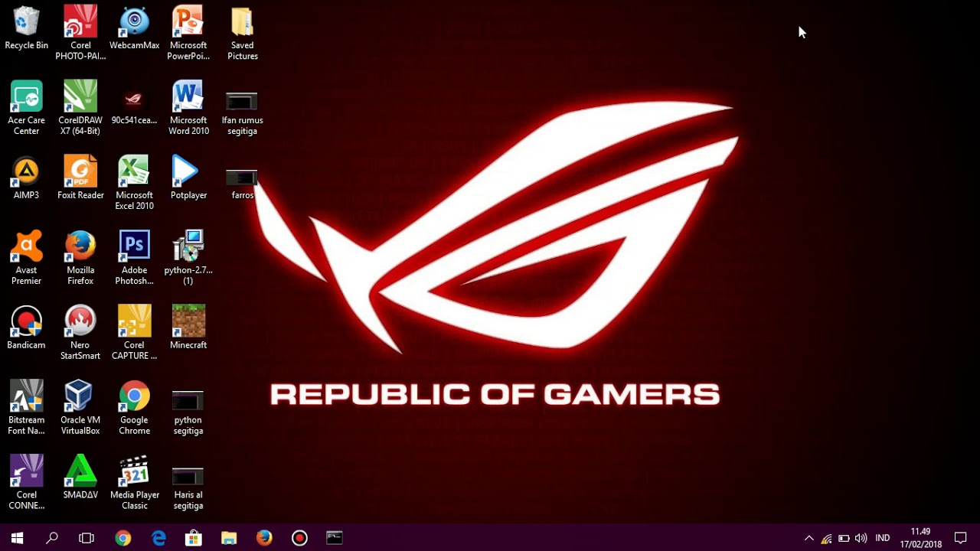
Task: Select the Bandicam desktop shortcut
Action: click(x=26, y=328)
